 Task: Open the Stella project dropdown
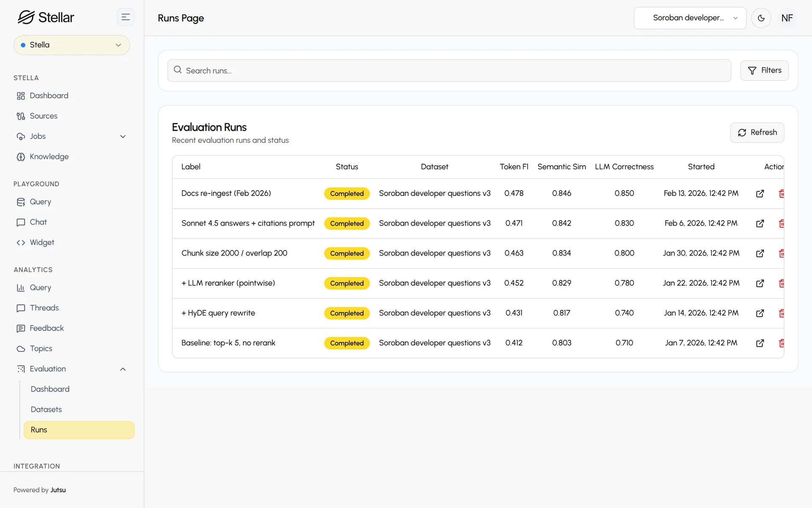(x=72, y=45)
